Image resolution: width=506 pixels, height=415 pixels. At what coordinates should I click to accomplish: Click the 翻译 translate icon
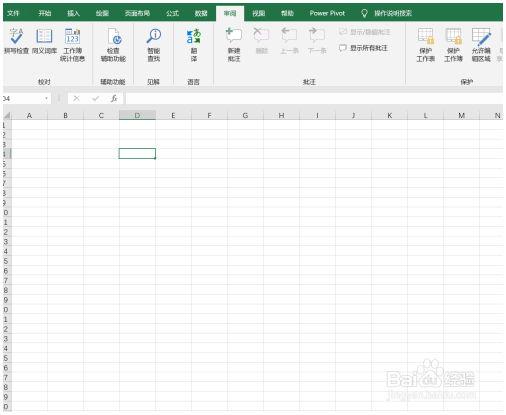pyautogui.click(x=194, y=45)
